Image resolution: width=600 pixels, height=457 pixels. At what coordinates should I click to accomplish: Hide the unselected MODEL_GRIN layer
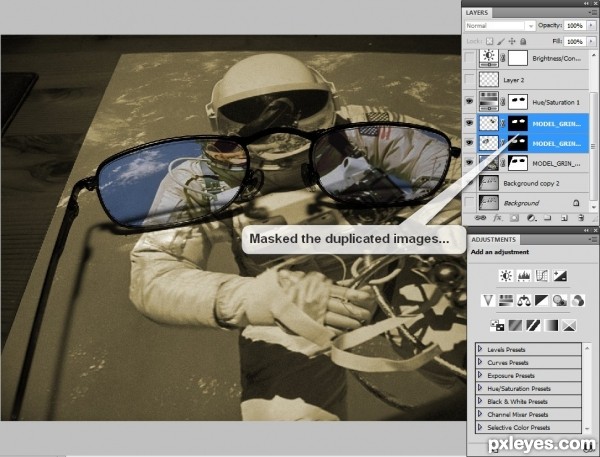pyautogui.click(x=469, y=163)
